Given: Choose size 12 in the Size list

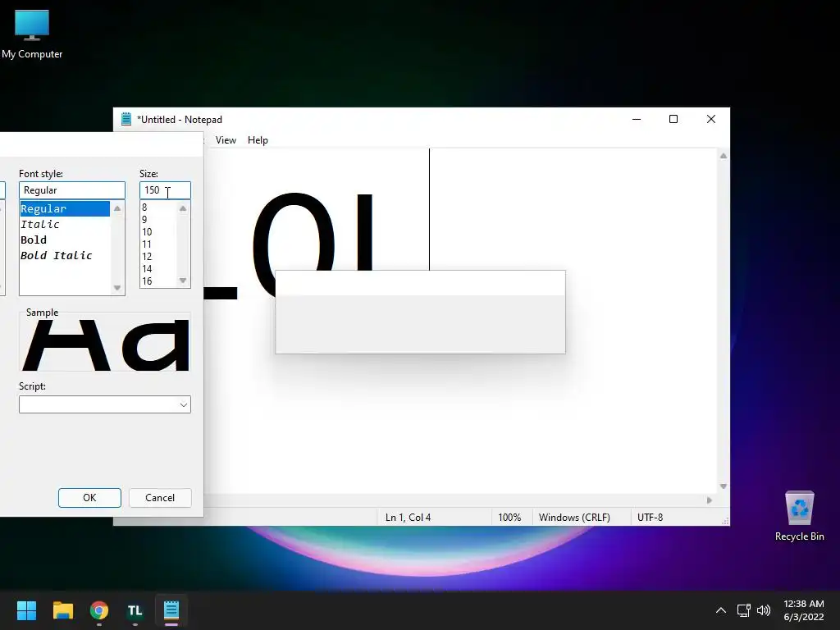Looking at the screenshot, I should click(158, 257).
